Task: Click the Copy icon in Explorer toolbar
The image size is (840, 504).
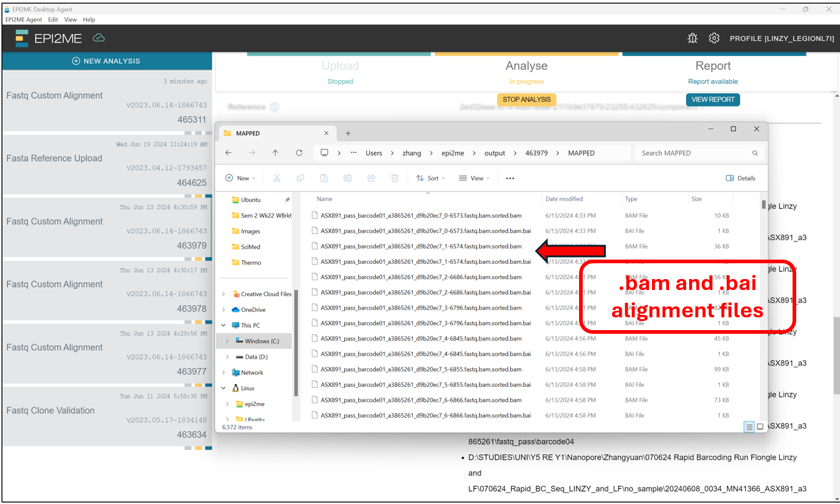Action: pyautogui.click(x=300, y=178)
